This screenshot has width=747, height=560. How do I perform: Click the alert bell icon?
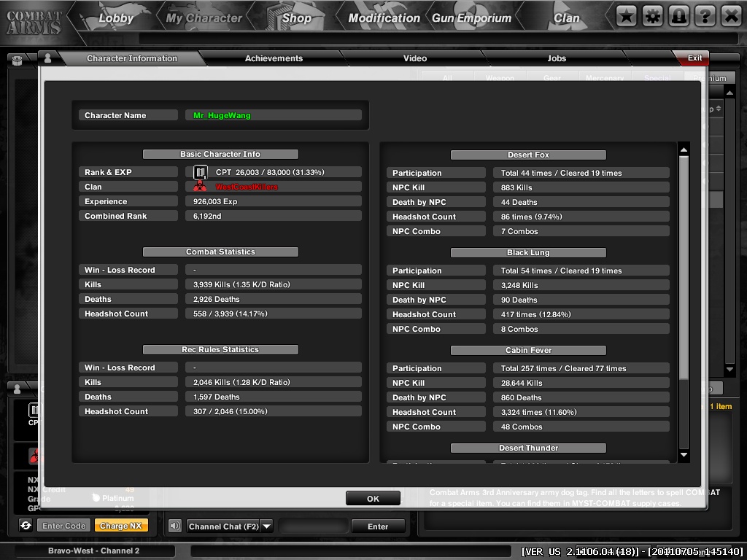[x=679, y=17]
